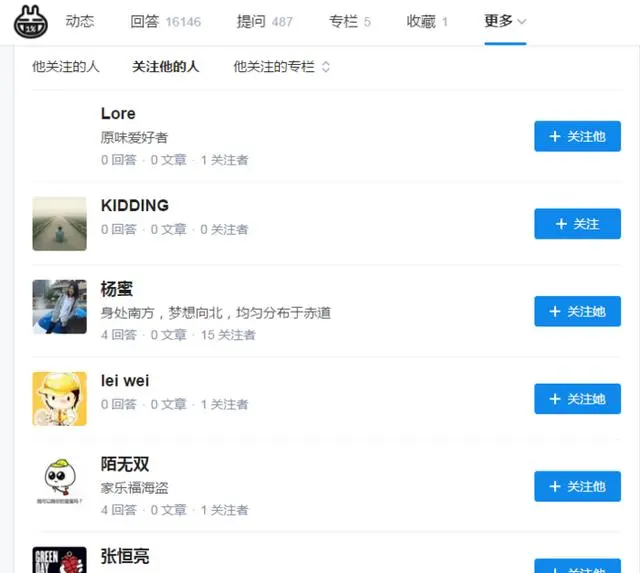Viewport: 640px width, 573px height.
Task: Click the rabbit avatar logo at top left
Action: click(31, 22)
